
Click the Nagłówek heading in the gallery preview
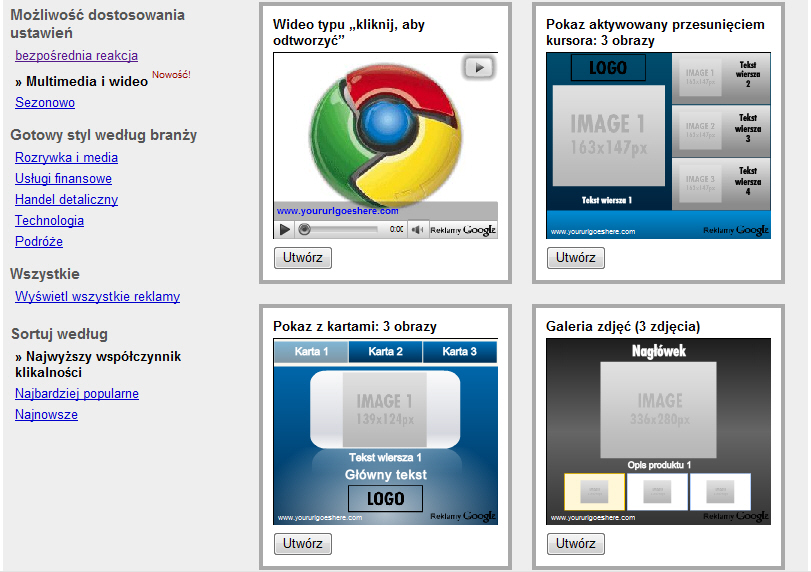tap(658, 351)
